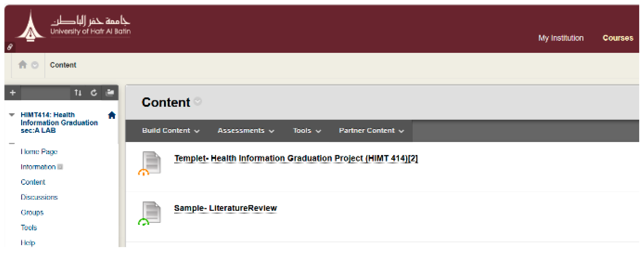Toggle the quick links icon at top left
This screenshot has width=644, height=254.
(x=10, y=47)
